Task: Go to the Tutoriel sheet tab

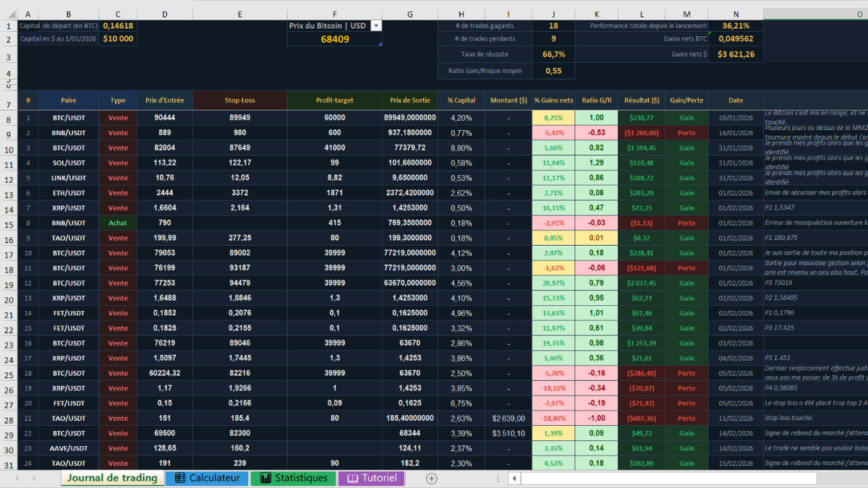Action: pos(371,478)
